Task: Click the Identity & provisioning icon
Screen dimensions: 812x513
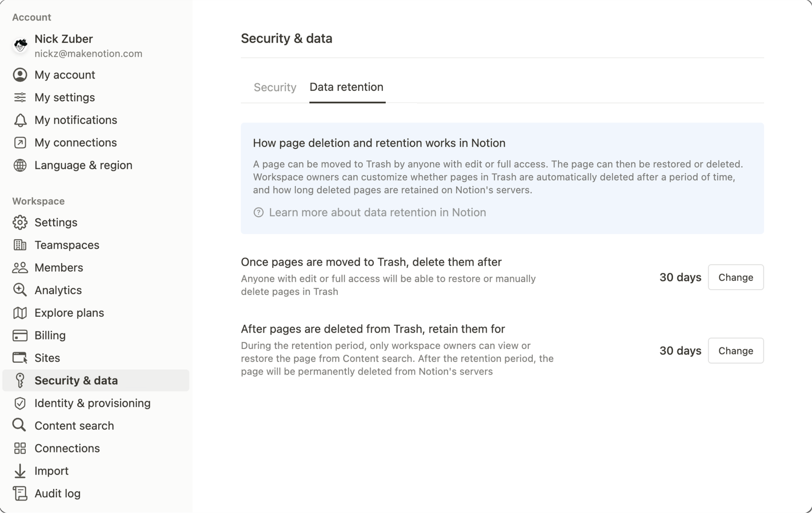Action: [19, 403]
